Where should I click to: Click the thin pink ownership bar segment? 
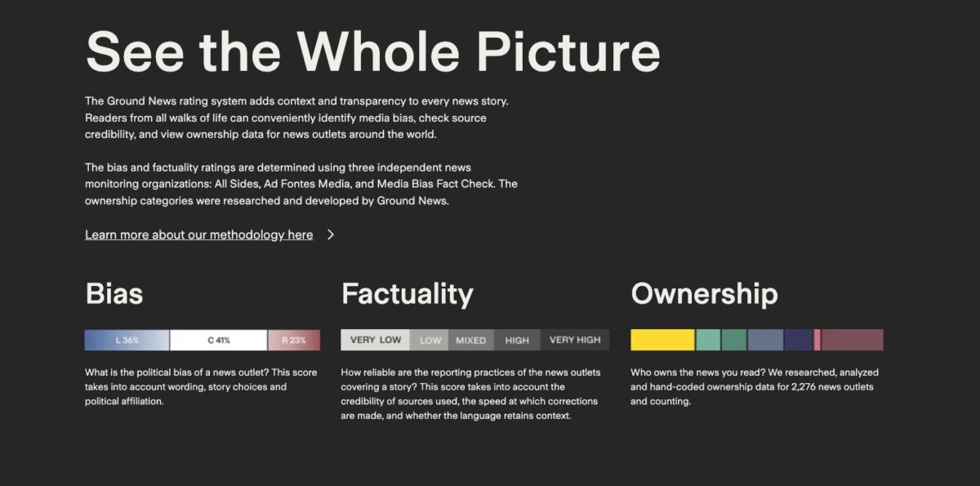point(817,340)
